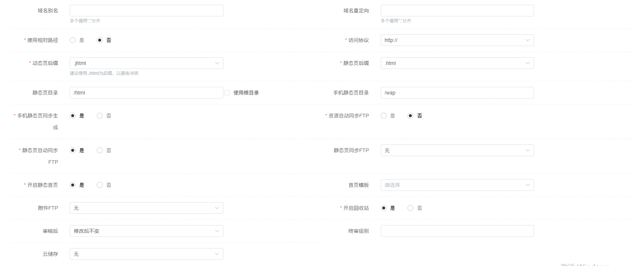Open the 首页模板 dropdown
Image resolution: width=644 pixels, height=266 pixels.
coord(457,185)
